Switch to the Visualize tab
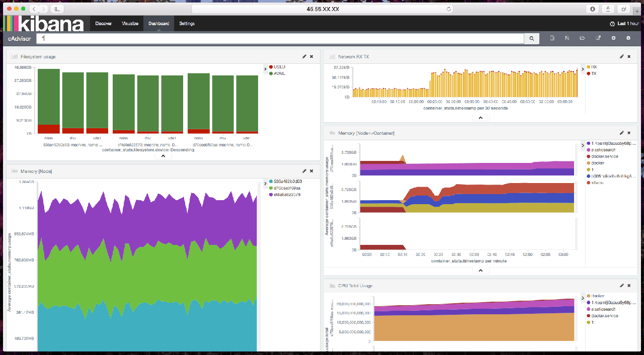Image resolution: width=644 pixels, height=355 pixels. tap(130, 24)
